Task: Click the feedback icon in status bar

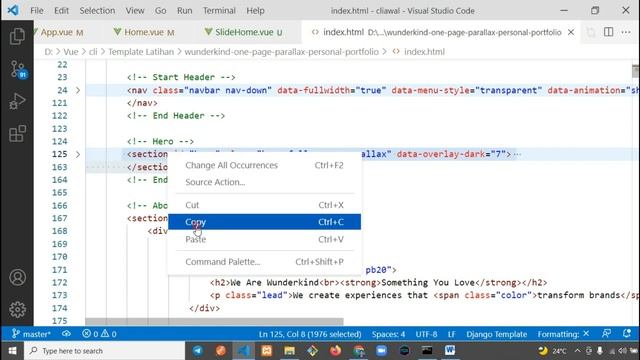Action: pos(607,333)
